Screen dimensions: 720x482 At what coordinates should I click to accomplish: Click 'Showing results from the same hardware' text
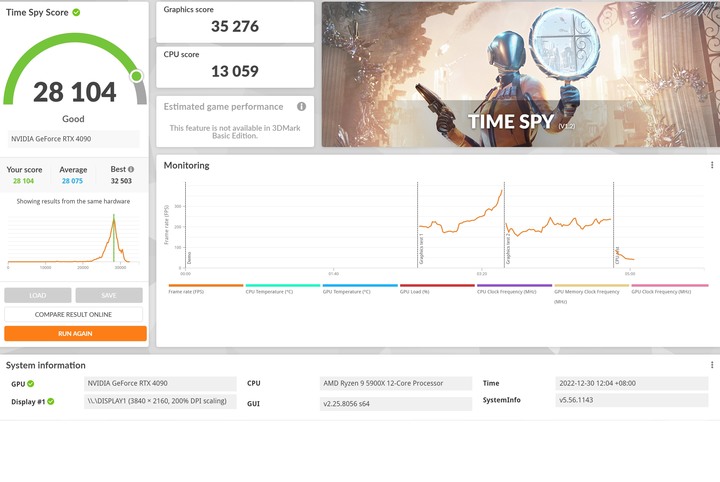tap(73, 201)
